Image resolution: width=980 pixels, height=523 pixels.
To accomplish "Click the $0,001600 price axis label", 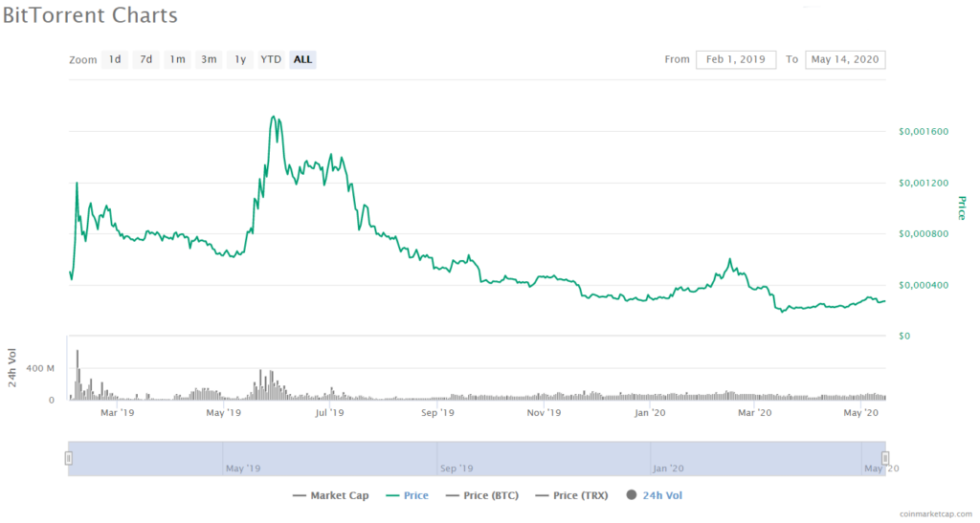I will coord(924,132).
